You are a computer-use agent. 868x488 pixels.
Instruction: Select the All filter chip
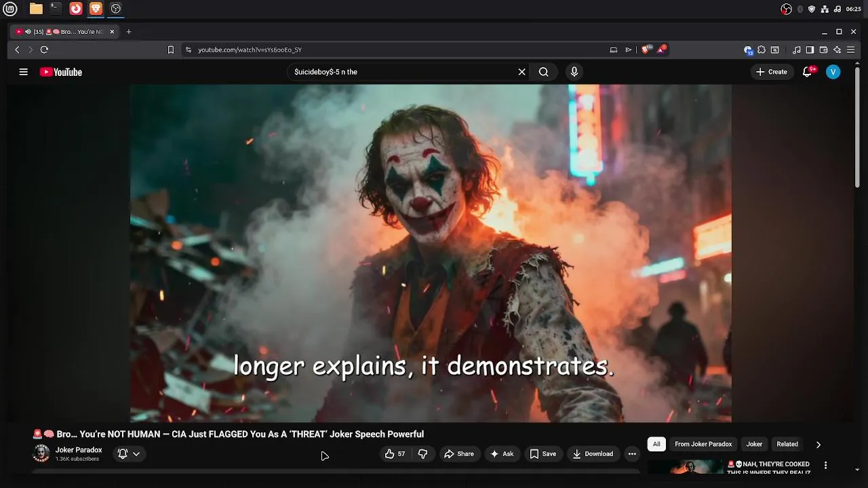pos(656,444)
